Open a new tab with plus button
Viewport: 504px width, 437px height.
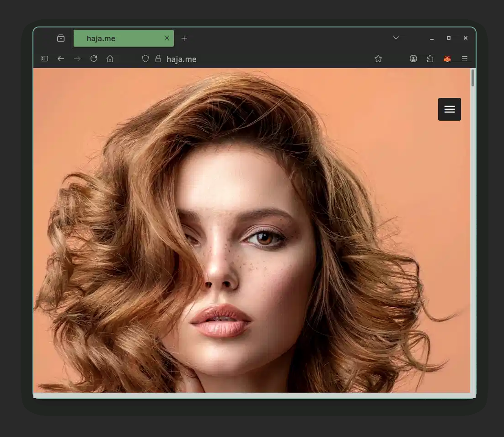tap(184, 38)
